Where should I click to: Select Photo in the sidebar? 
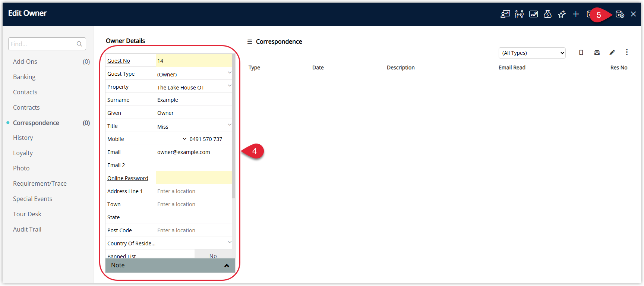click(21, 168)
